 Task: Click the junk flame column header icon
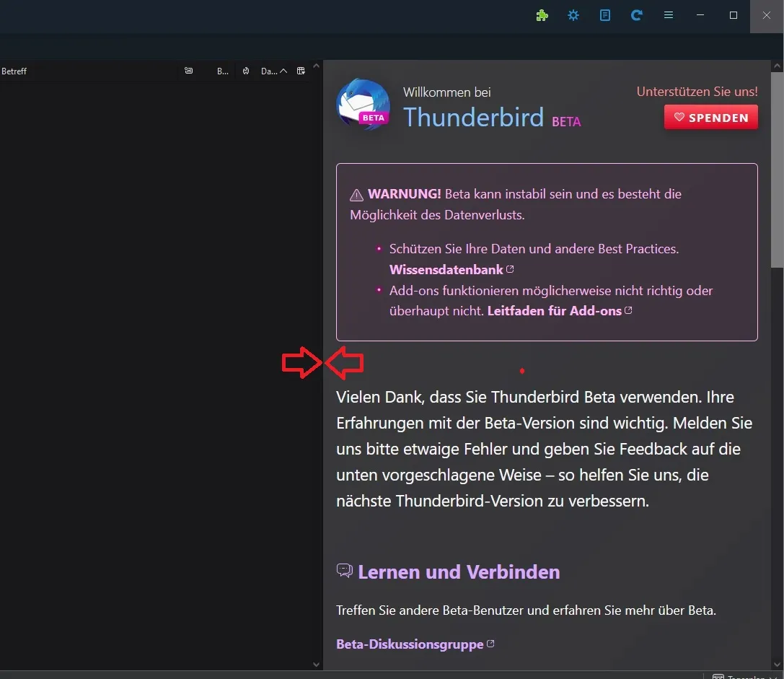tap(246, 71)
